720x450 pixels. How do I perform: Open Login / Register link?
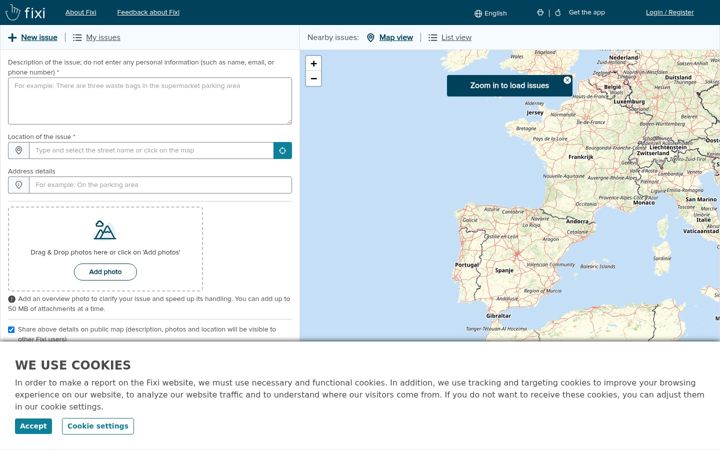click(x=669, y=12)
